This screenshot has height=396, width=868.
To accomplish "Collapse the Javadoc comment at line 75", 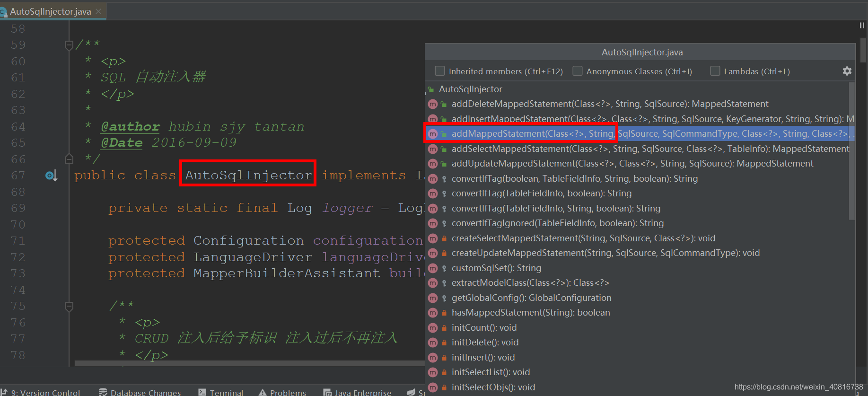I will (69, 307).
